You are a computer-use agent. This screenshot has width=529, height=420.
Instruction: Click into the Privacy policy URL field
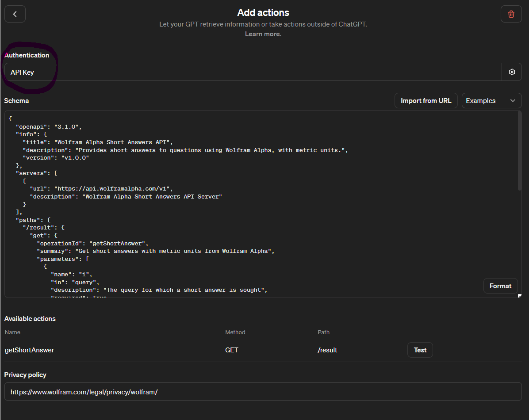pos(263,392)
